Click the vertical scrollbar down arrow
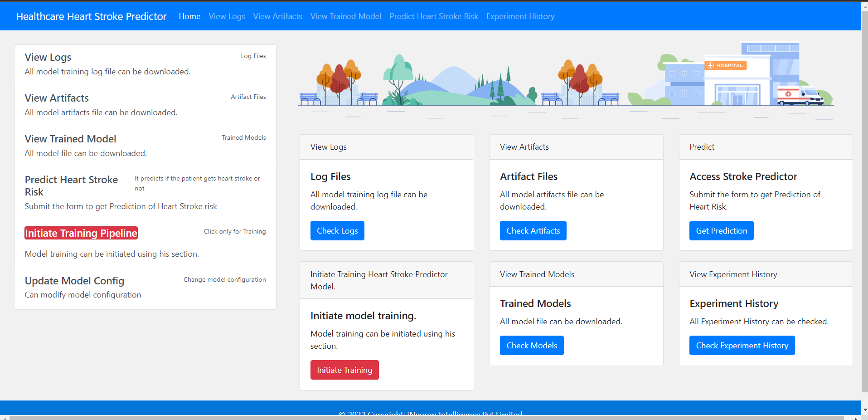 tap(864, 410)
